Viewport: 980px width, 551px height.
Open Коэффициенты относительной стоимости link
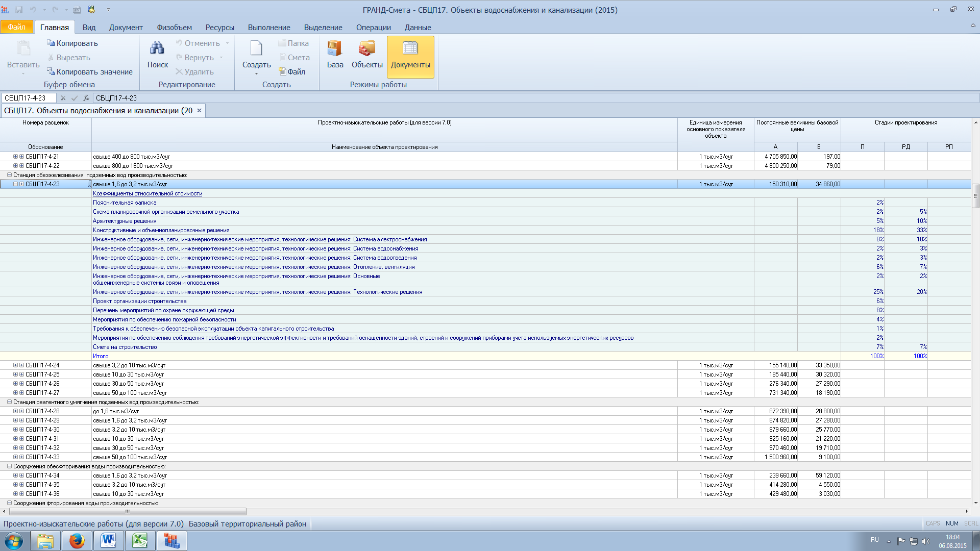click(x=148, y=193)
